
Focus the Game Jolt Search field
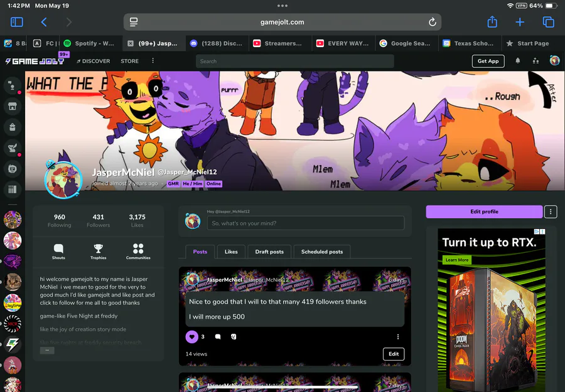point(295,61)
